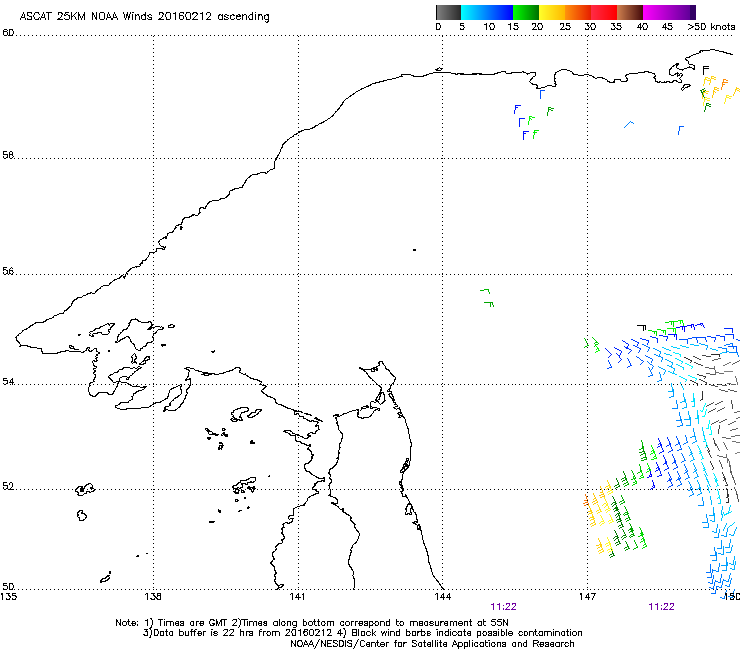Click the pair of green wind barbs mid-map
The height and width of the screenshot is (650, 740).
pyautogui.click(x=488, y=298)
